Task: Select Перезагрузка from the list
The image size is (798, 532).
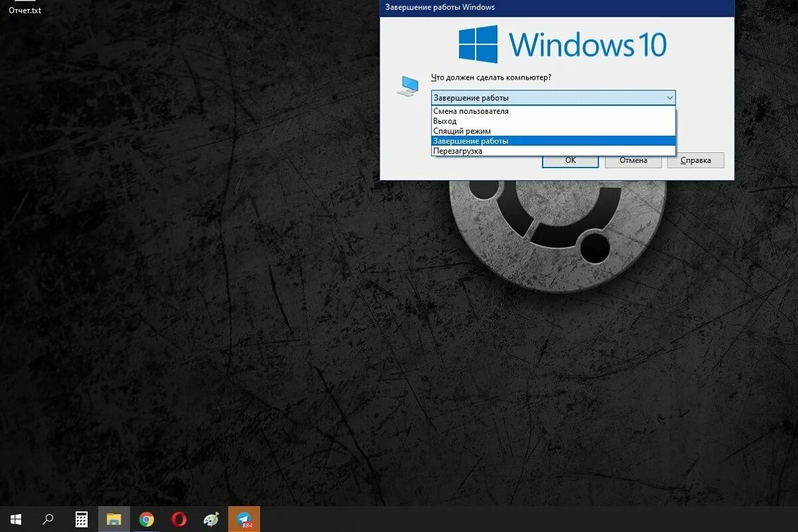Action: [553, 151]
